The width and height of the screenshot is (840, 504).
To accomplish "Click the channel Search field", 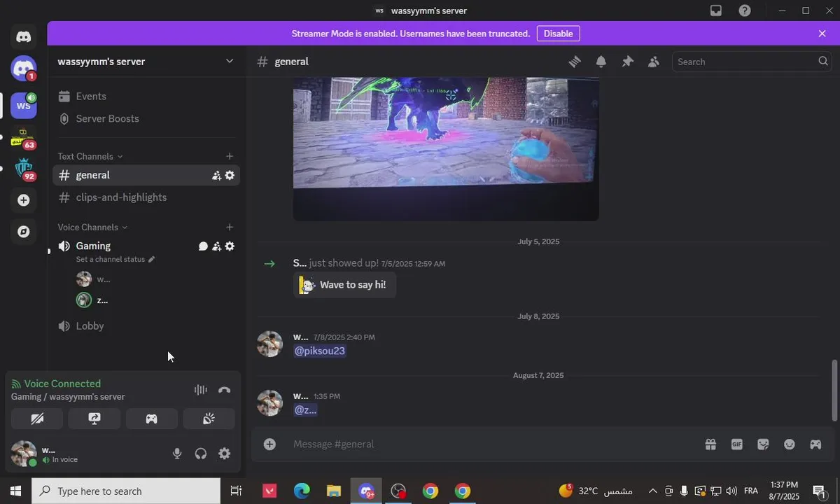I will [x=752, y=62].
